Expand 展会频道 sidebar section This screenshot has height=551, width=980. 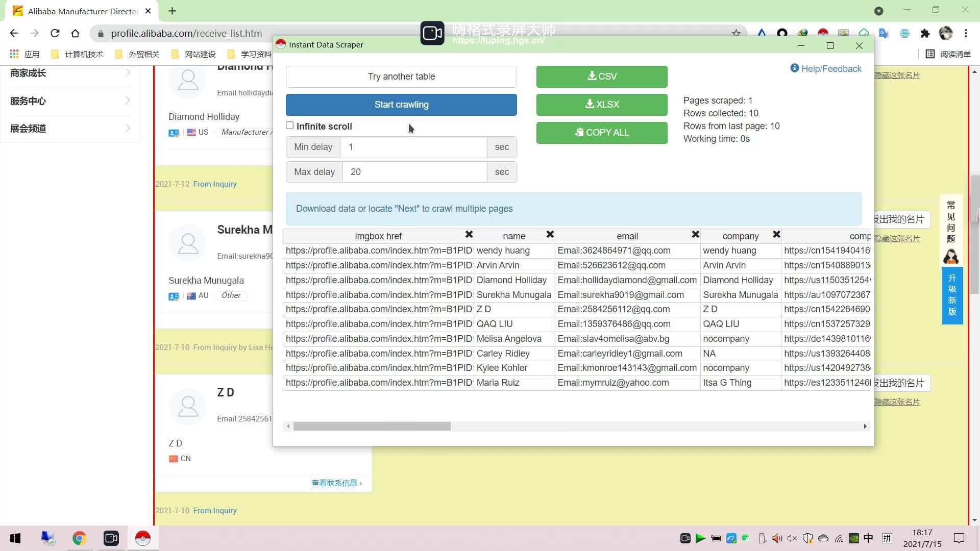70,129
